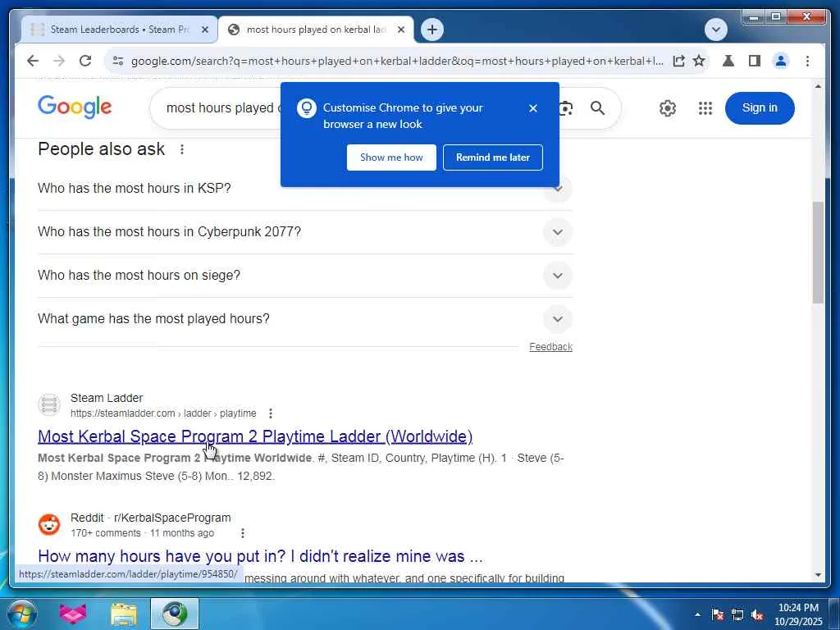
Task: Expand 'Who has the most hours in KSP?'
Action: coord(305,189)
